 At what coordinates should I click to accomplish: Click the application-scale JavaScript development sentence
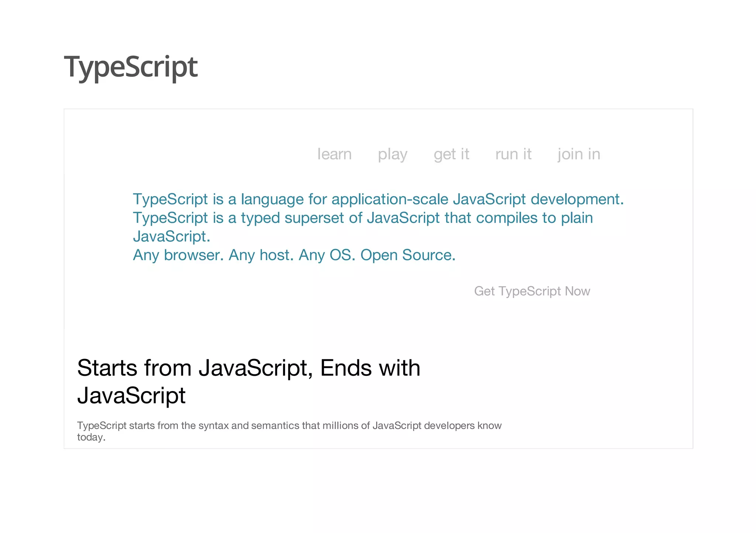(378, 199)
